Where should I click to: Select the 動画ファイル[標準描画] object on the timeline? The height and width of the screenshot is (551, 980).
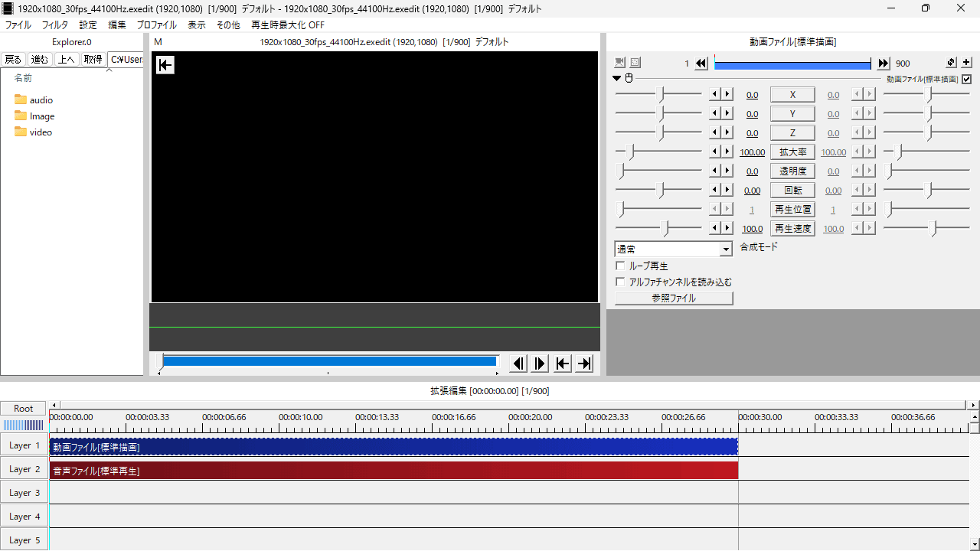point(394,447)
